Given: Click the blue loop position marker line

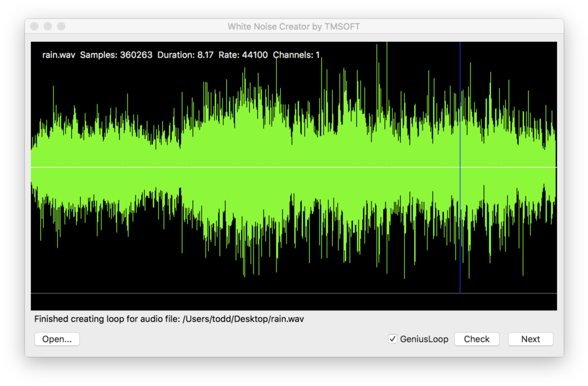Looking at the screenshot, I should coord(460,167).
